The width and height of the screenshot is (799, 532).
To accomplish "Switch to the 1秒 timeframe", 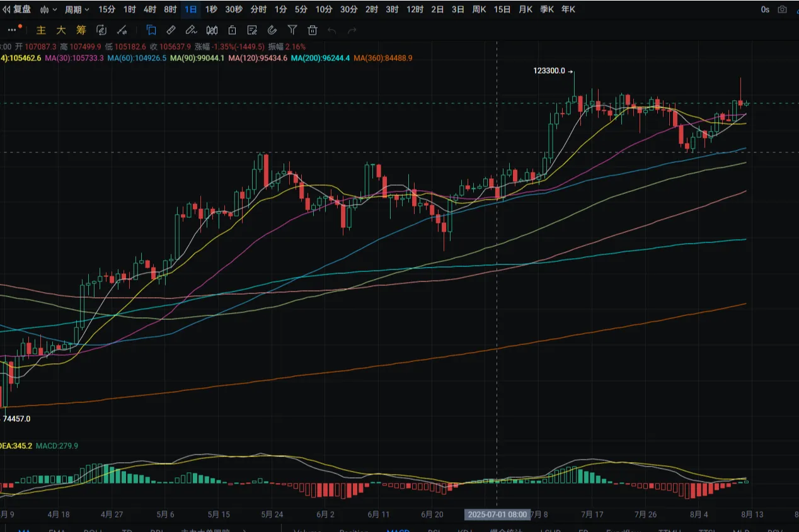I will 211,9.
